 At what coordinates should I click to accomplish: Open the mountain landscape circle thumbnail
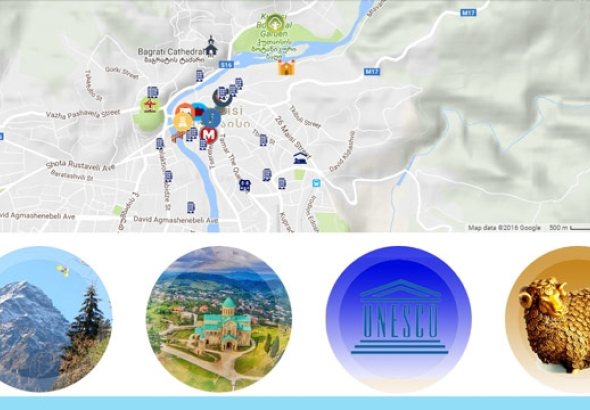point(53,319)
